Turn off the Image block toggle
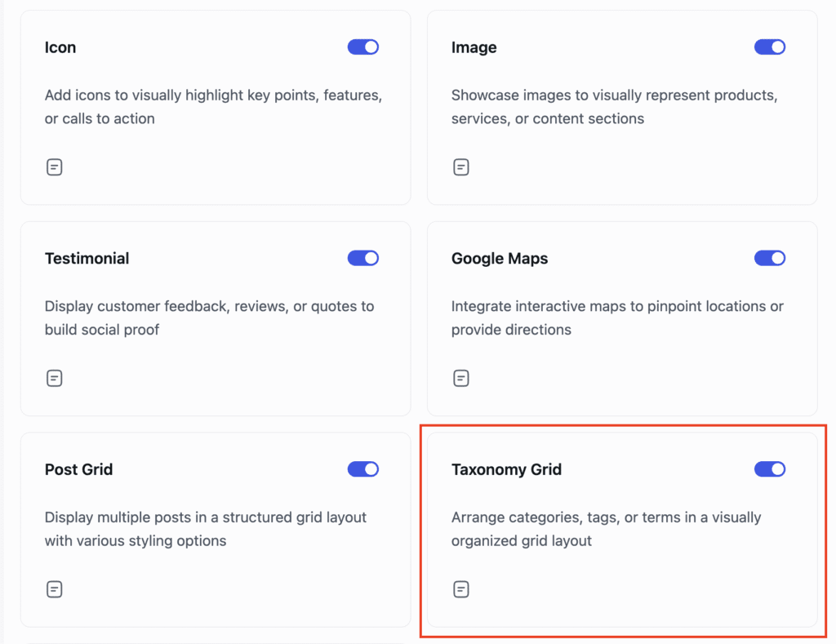The height and width of the screenshot is (644, 836). point(770,47)
